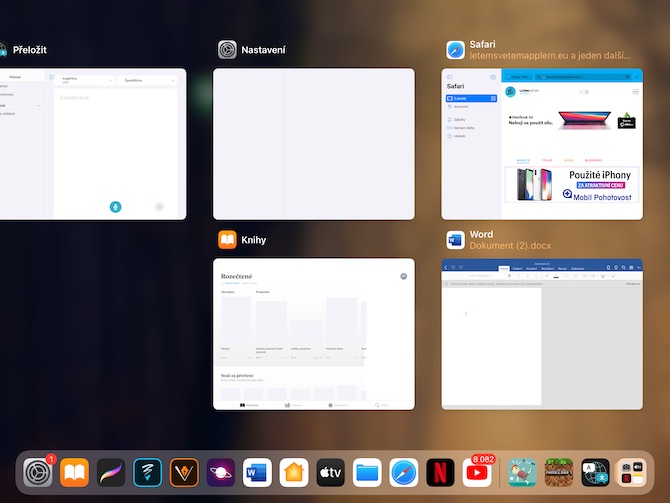The image size is (670, 503).
Task: Tap the highlighted tabs row in Safari sidebar
Action: [x=471, y=98]
